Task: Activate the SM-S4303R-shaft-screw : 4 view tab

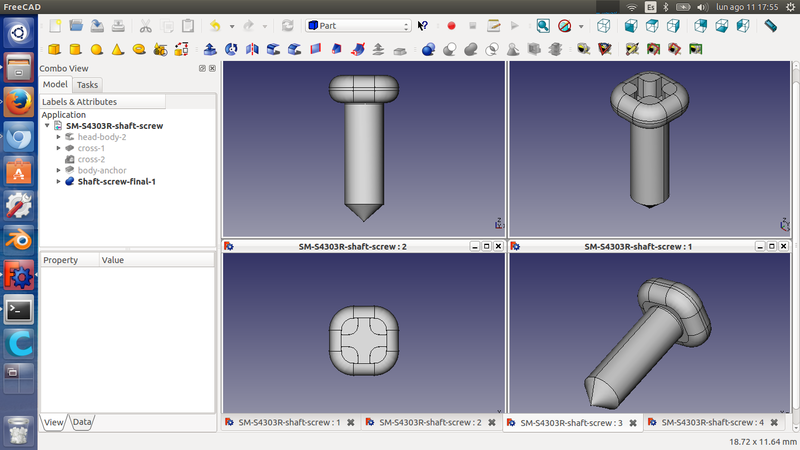Action: coord(711,422)
